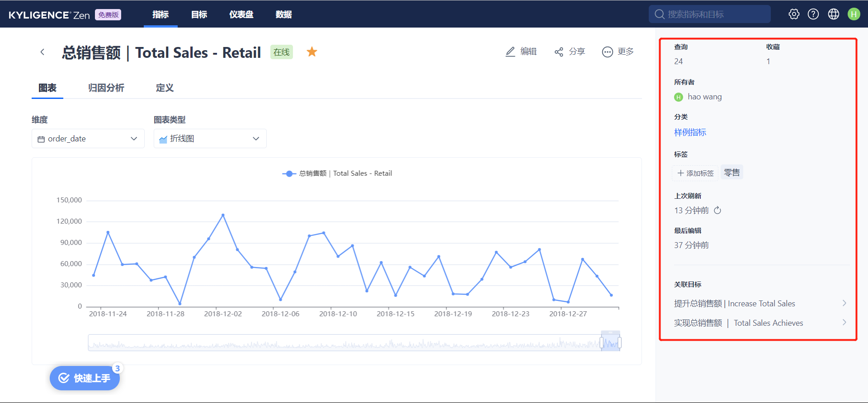Open the 实现总销售额 goal chevron

pos(844,323)
